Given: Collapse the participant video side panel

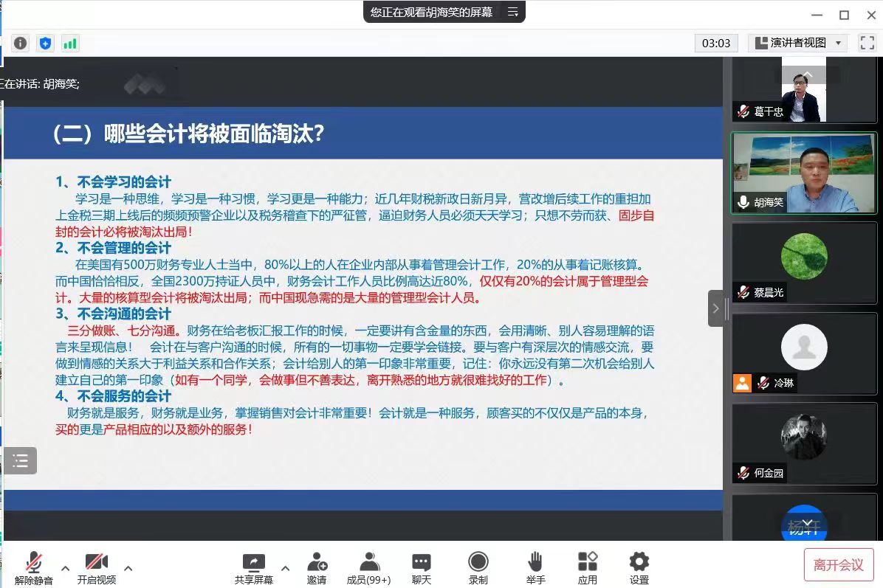Looking at the screenshot, I should pos(715,308).
